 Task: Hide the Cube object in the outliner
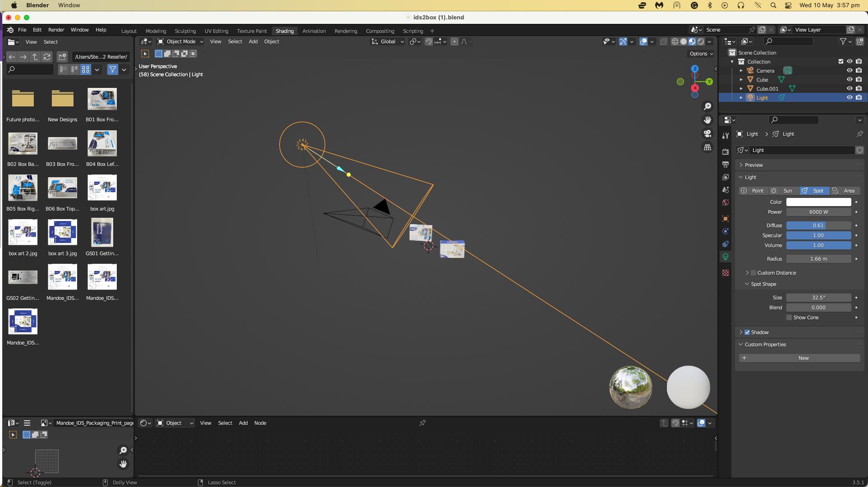tap(850, 80)
